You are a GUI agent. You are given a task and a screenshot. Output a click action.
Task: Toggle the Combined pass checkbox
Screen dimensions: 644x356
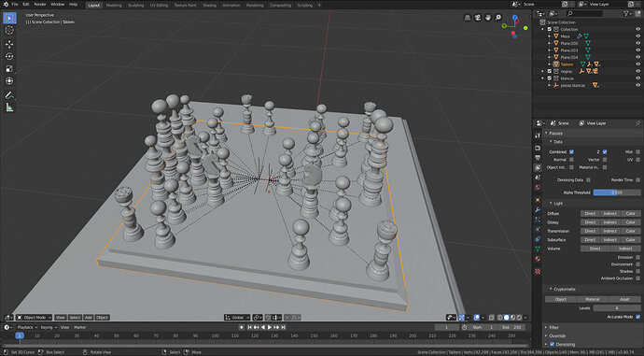[x=571, y=152]
